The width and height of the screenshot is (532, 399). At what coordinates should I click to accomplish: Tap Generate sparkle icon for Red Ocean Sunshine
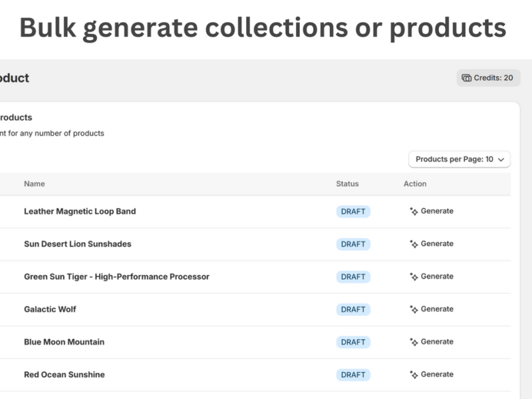414,374
